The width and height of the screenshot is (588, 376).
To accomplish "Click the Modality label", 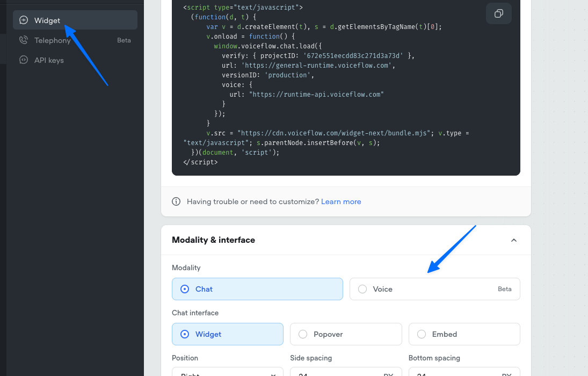I will tap(186, 267).
